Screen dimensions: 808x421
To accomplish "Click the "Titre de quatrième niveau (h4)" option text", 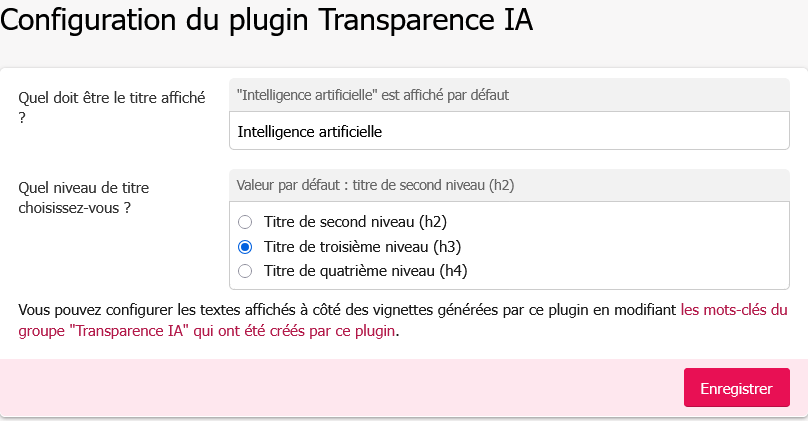I will point(365,270).
